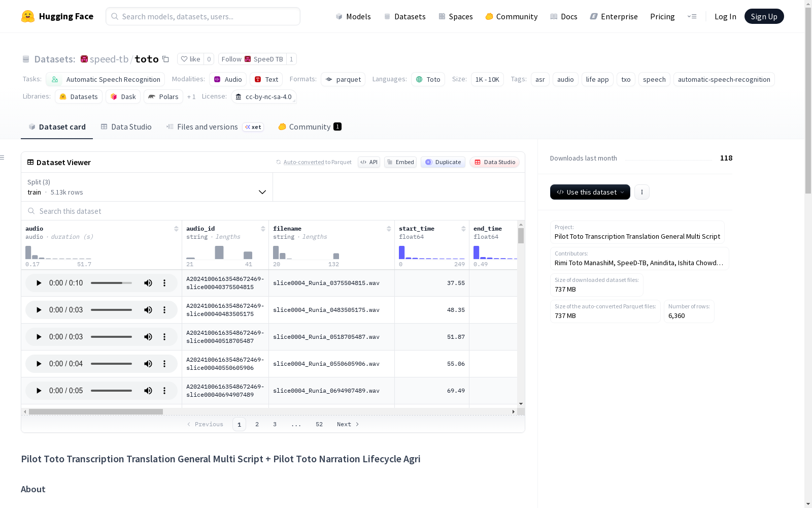Open the Use this dataset dropdown

click(x=590, y=192)
